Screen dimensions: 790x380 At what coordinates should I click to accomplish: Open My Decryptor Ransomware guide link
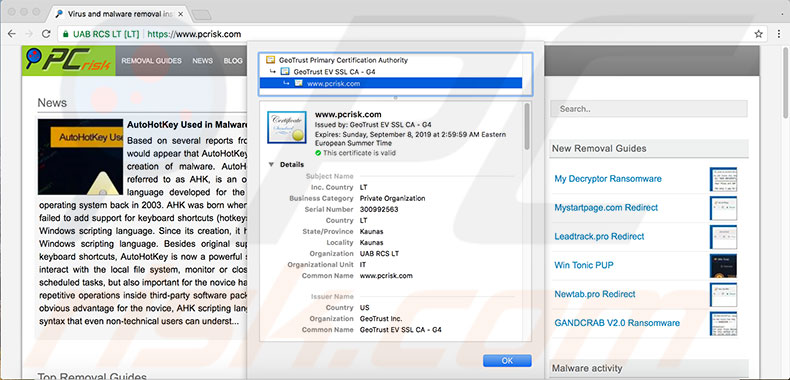(608, 178)
